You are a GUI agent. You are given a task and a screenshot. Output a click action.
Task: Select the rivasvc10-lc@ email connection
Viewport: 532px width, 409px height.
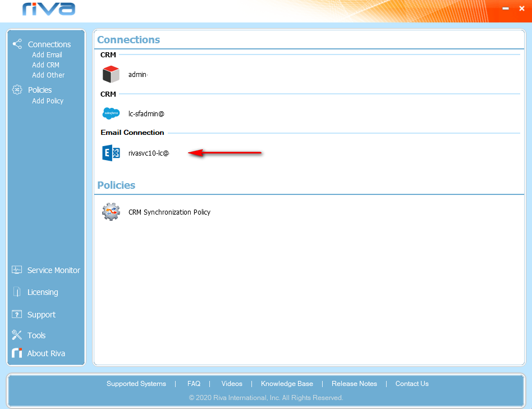149,153
